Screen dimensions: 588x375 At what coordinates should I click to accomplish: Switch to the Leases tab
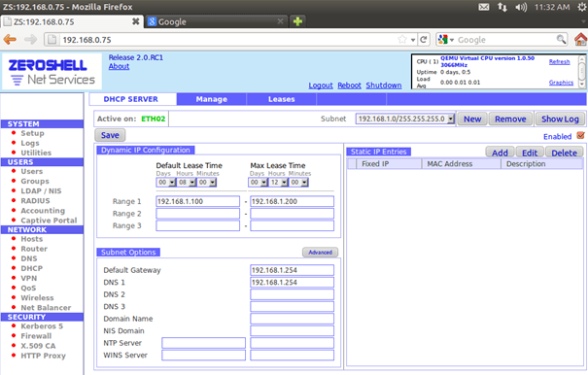coord(281,99)
